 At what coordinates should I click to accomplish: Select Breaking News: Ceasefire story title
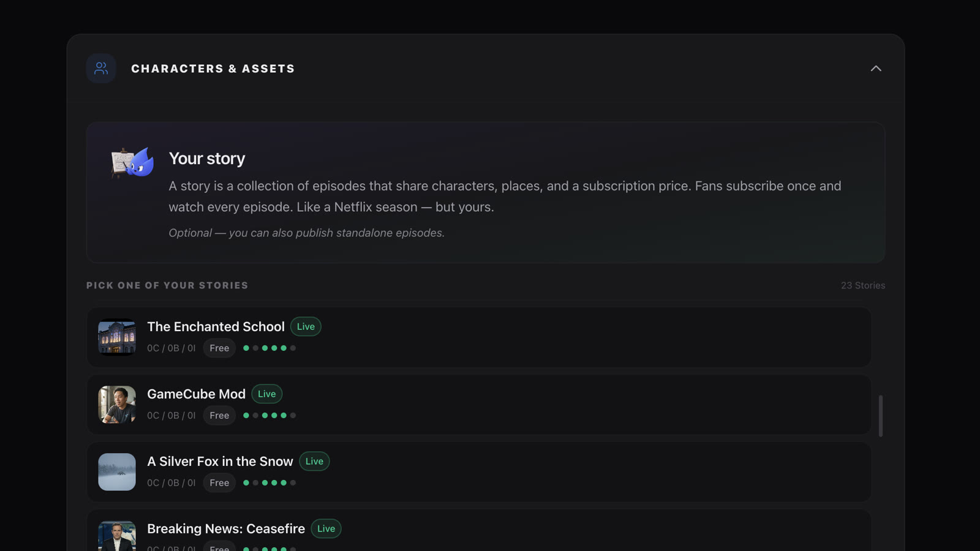tap(226, 528)
